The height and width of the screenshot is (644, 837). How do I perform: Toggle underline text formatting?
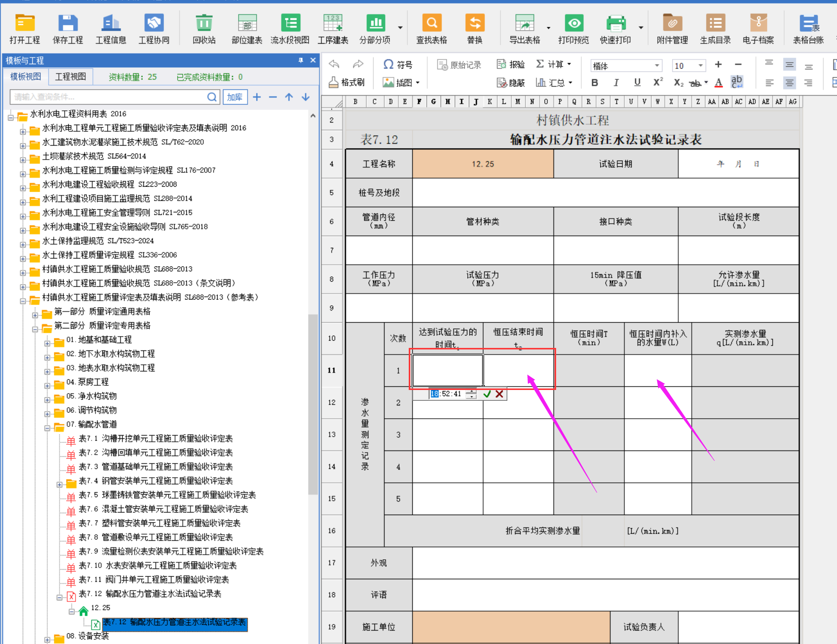click(x=637, y=83)
